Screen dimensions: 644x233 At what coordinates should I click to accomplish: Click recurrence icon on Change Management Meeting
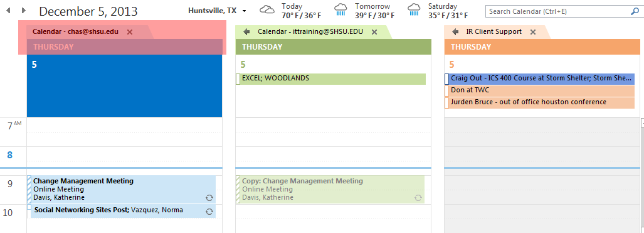coord(209,198)
